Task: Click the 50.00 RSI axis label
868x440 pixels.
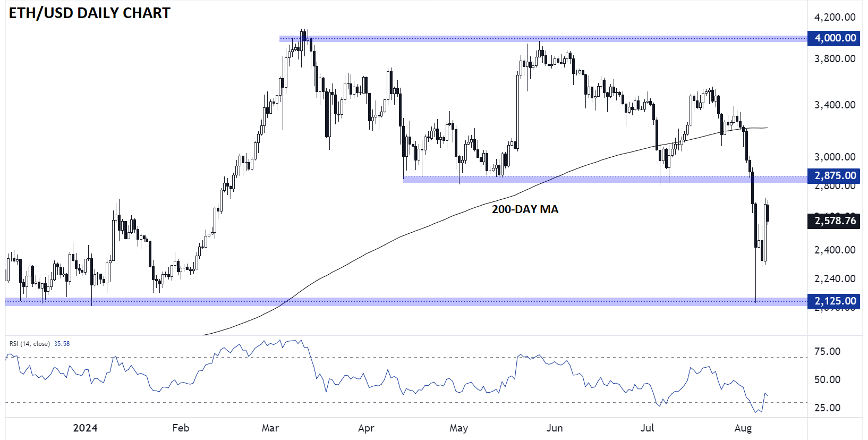Action: [x=828, y=379]
